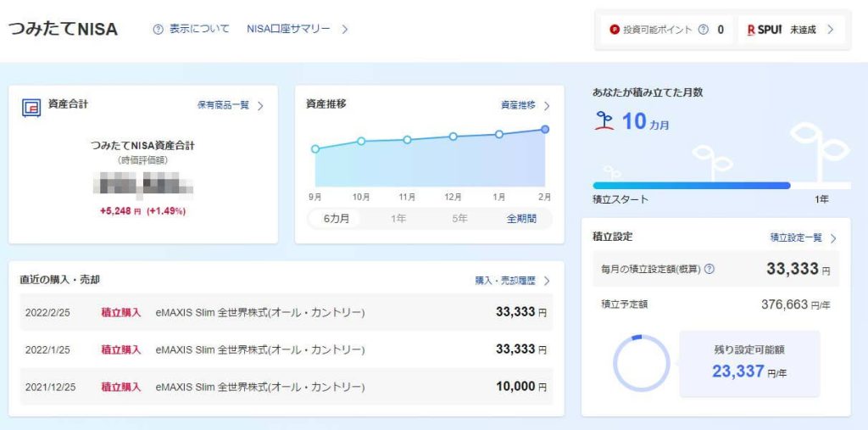
Task: Open the 2021/12/25 積立購入 transaction row
Action: click(x=287, y=386)
